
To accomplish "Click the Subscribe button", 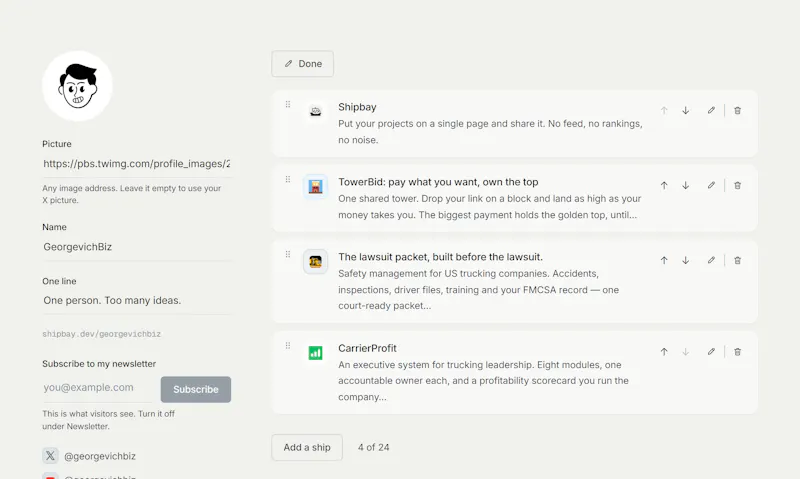I will (196, 389).
